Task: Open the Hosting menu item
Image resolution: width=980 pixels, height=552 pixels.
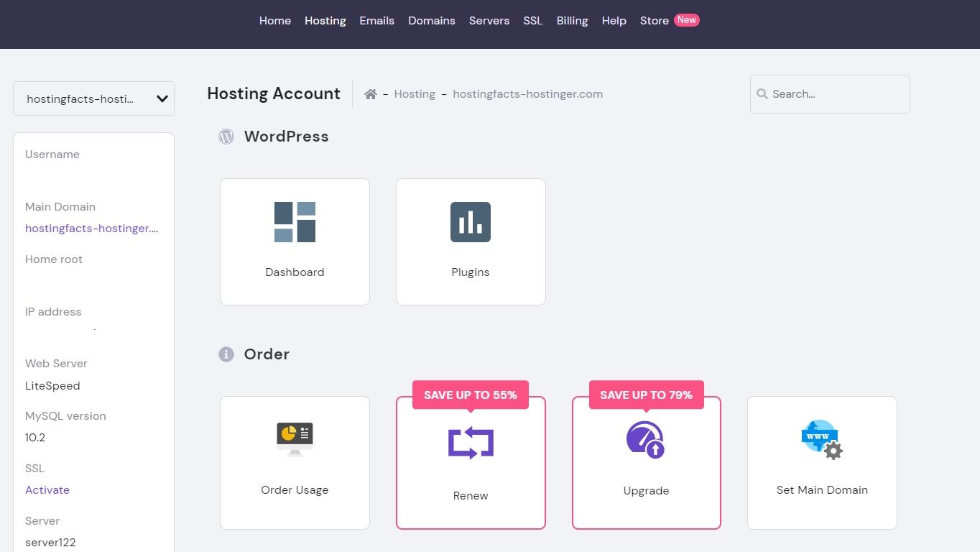Action: (x=325, y=21)
